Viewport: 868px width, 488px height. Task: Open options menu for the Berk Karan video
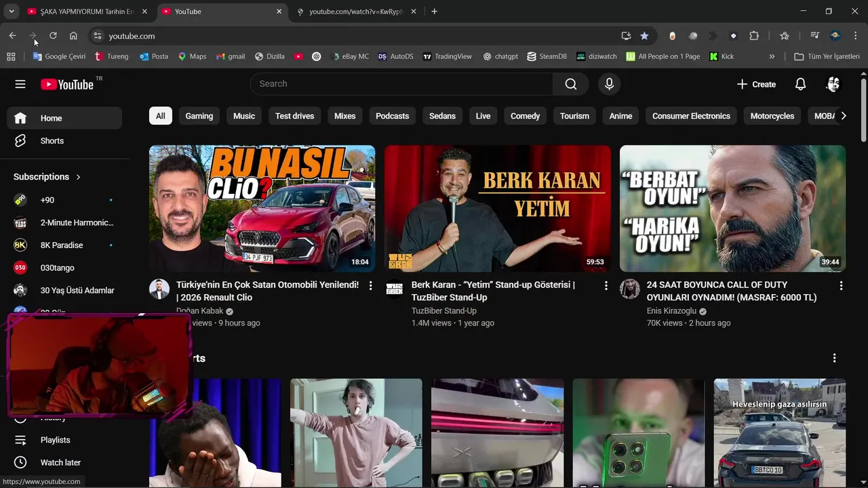(x=606, y=286)
